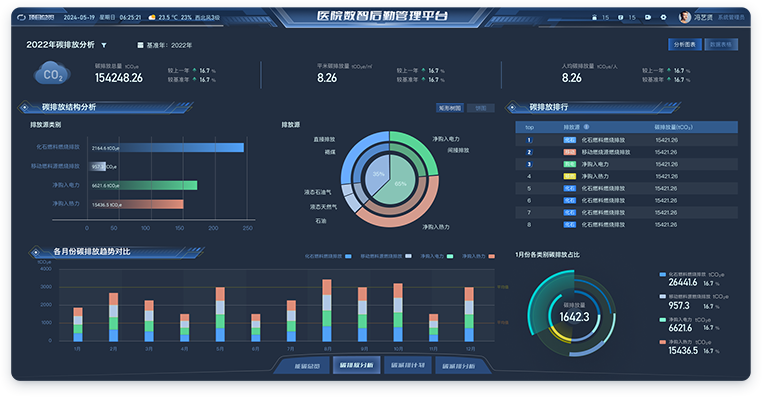Click the info icon beside 排放源 column header

(586, 127)
